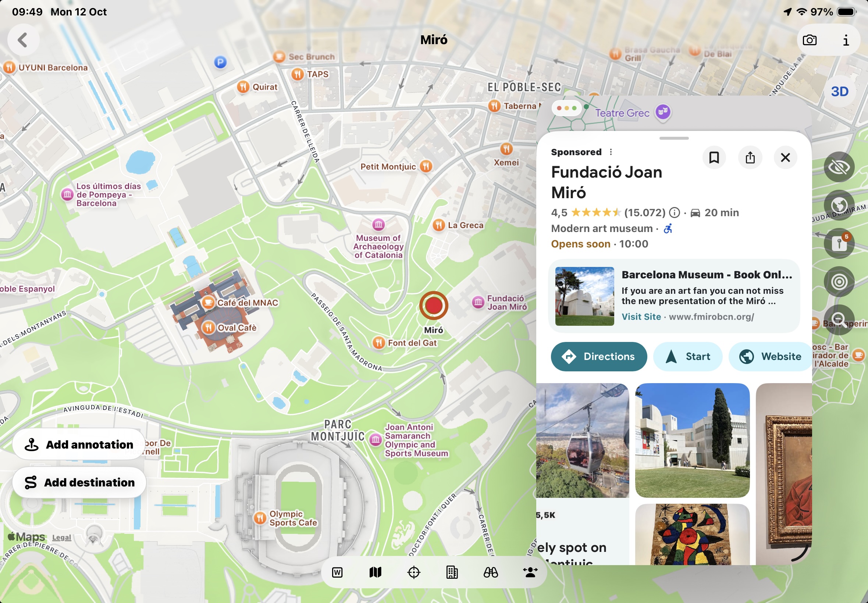Open the Sponsored three-dot options
Viewport: 868px width, 603px height.
611,152
